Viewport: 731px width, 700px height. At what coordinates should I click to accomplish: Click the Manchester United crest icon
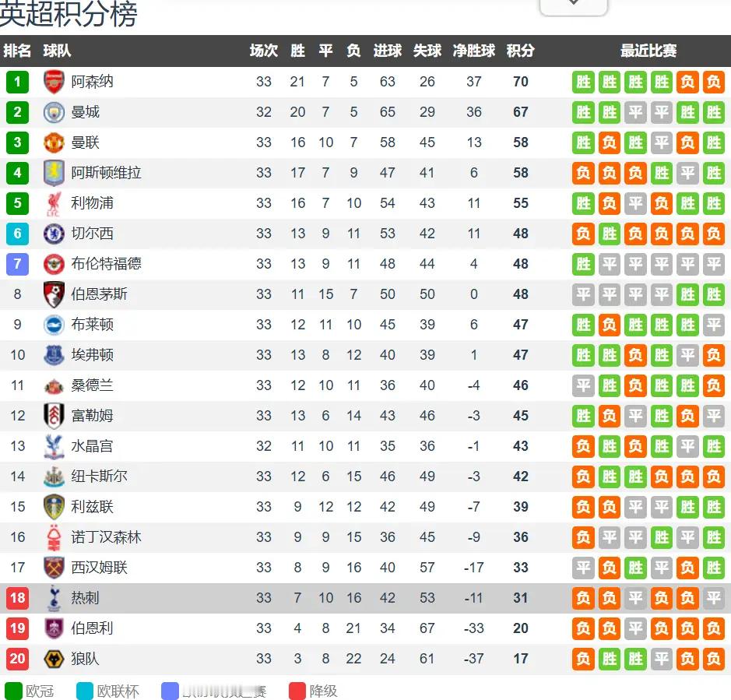[54, 142]
